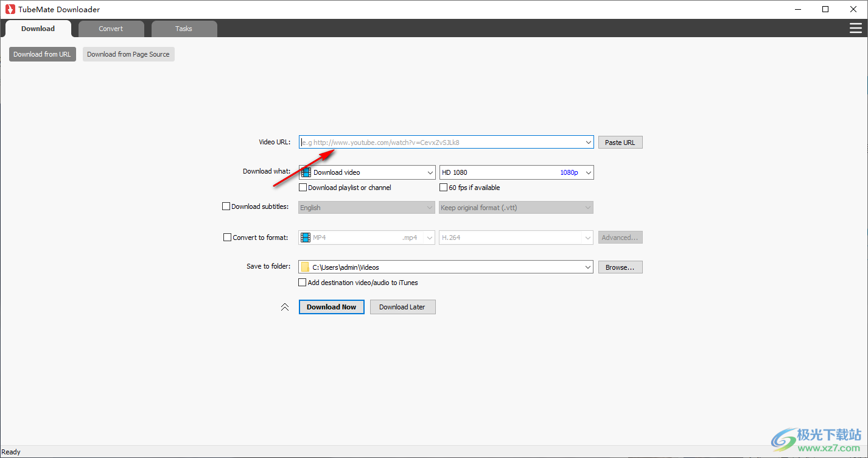The height and width of the screenshot is (458, 868).
Task: Select Download from Page Source mode
Action: 128,54
